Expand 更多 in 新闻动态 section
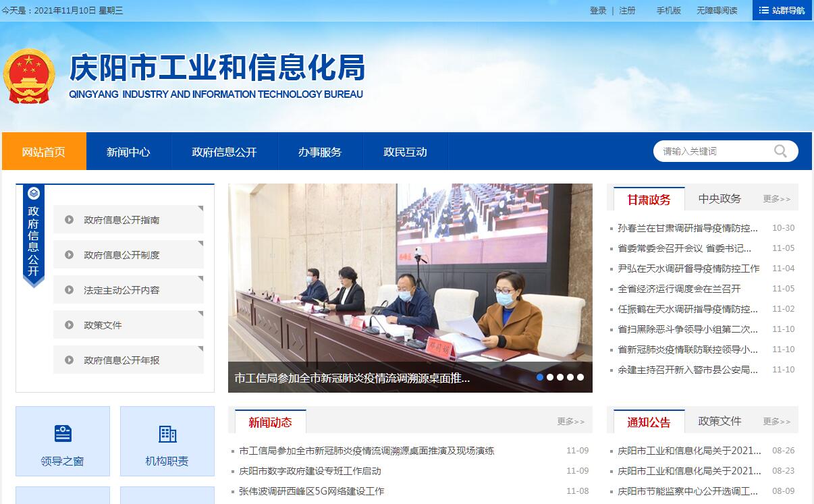Viewport: 814px width, 504px height. [x=570, y=422]
